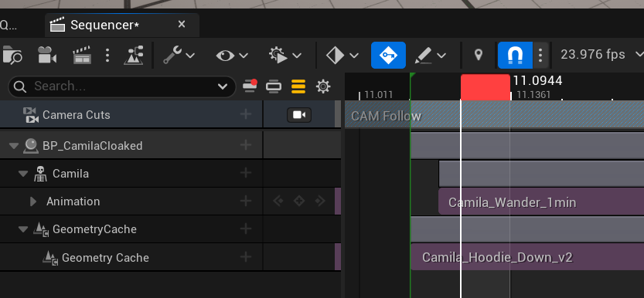Open the pencil Edit mode dropdown
Screen dimensions: 644x298
(x=430, y=55)
